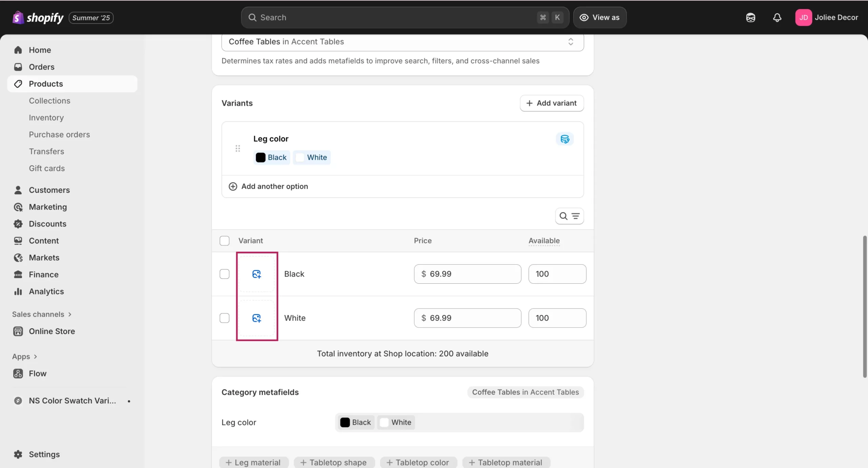Screen dimensions: 868x468
Task: Click the plus-circle Add another option icon
Action: (233, 186)
